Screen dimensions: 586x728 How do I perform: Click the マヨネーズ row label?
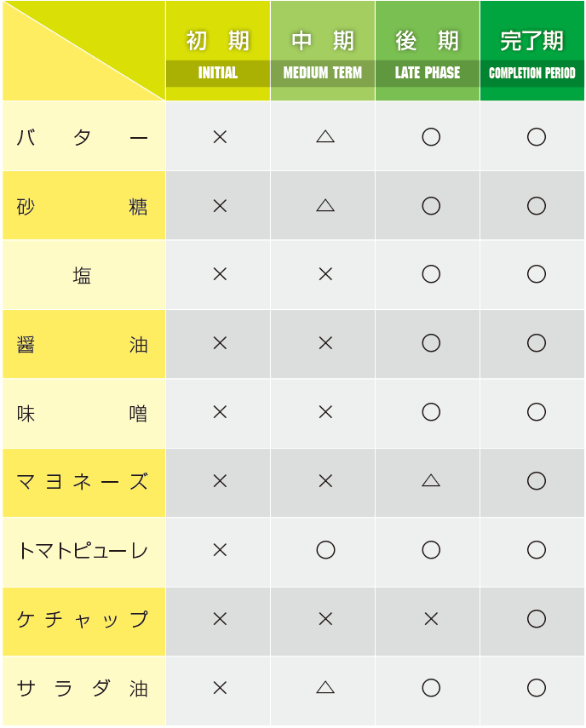coord(83,482)
